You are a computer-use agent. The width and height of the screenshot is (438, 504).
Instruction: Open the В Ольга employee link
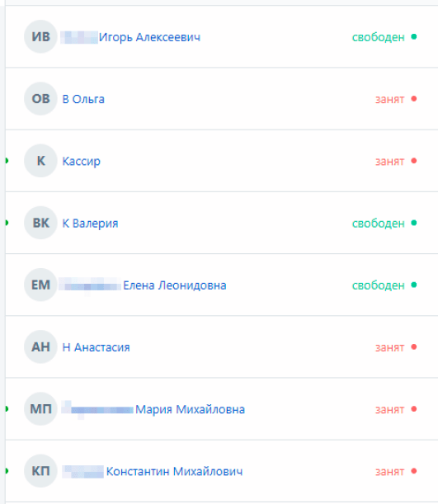click(83, 99)
